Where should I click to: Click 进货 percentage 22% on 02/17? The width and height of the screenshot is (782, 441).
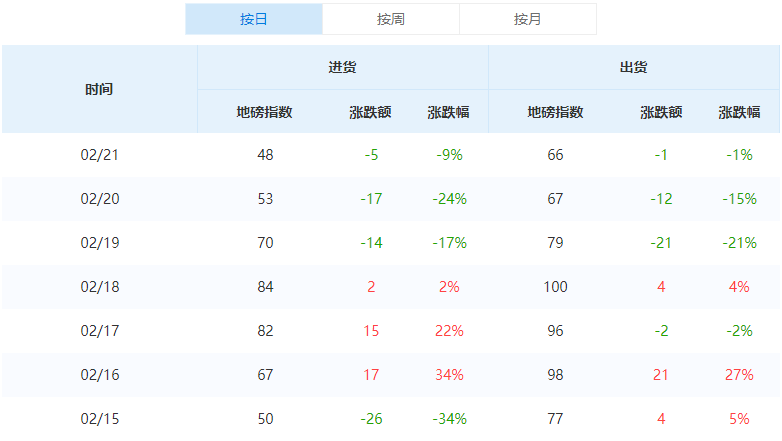tap(449, 331)
